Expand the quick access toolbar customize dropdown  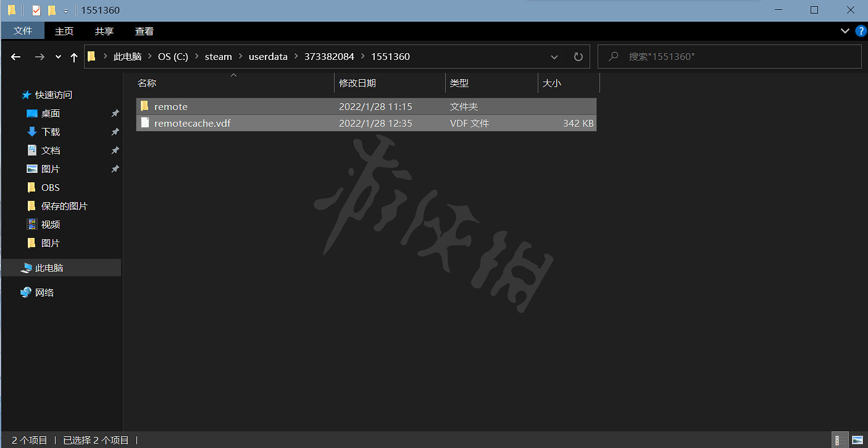[65, 10]
